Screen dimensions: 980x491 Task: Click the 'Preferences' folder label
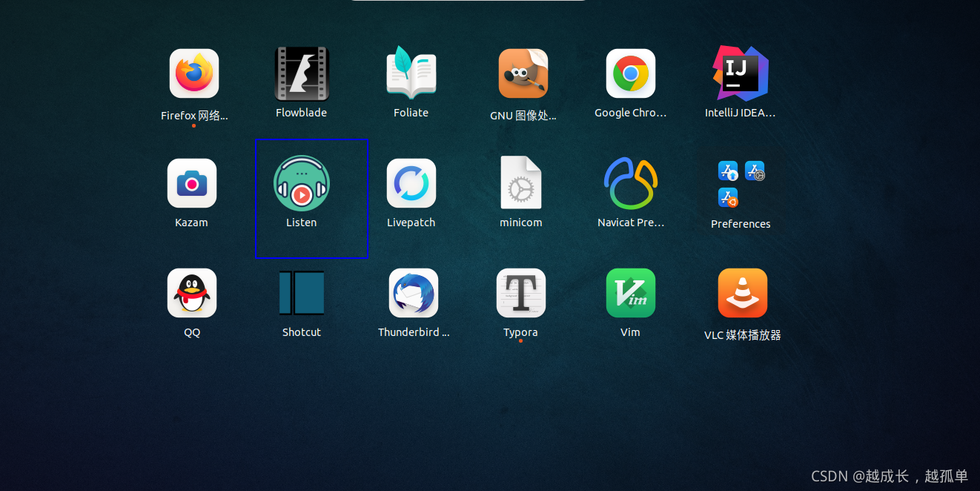point(741,224)
